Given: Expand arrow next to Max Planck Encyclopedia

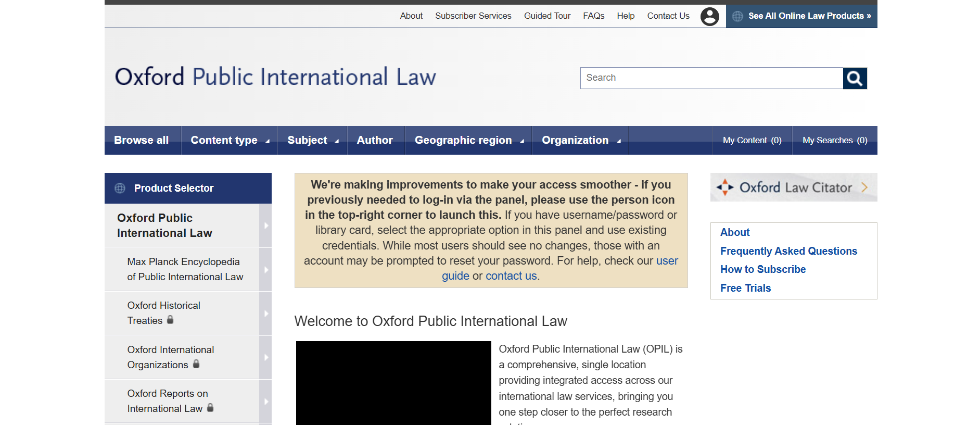Looking at the screenshot, I should click(265, 270).
